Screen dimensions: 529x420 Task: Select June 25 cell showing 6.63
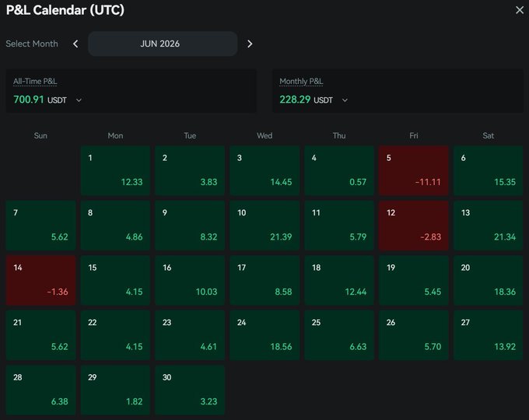tap(339, 335)
